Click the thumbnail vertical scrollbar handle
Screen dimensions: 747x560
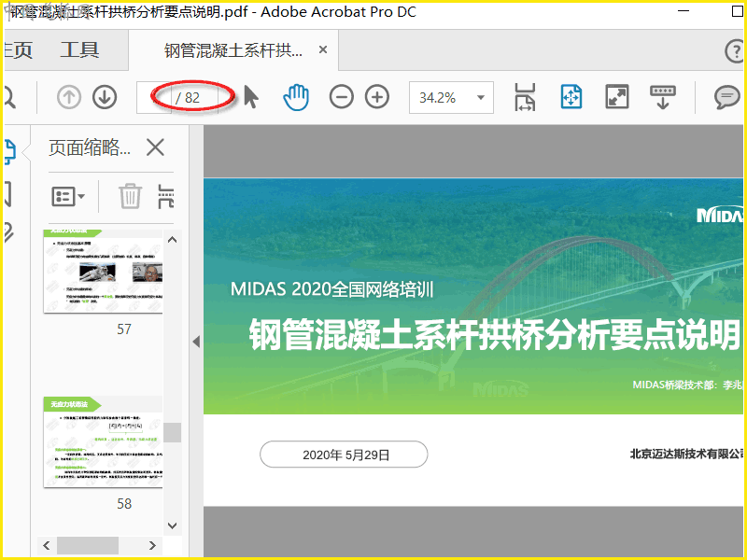pos(173,432)
